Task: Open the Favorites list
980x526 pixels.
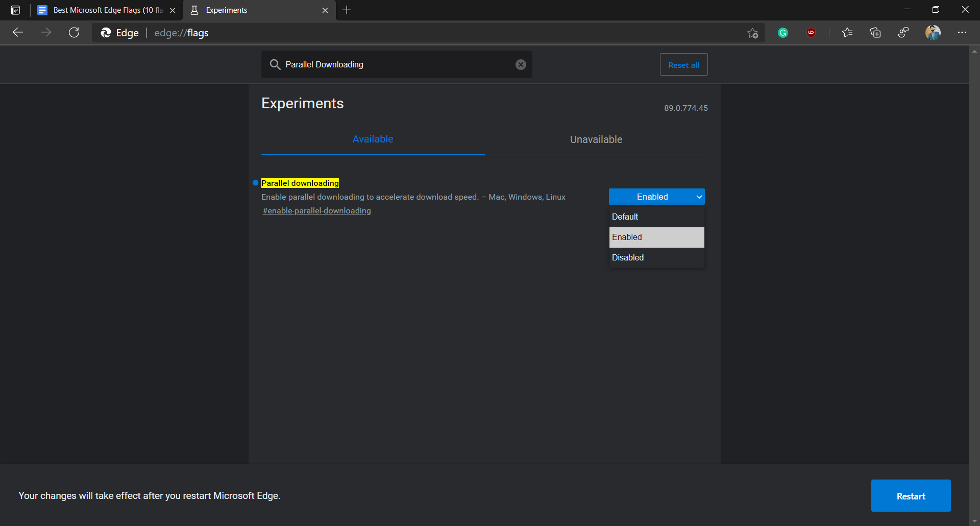Action: [847, 32]
